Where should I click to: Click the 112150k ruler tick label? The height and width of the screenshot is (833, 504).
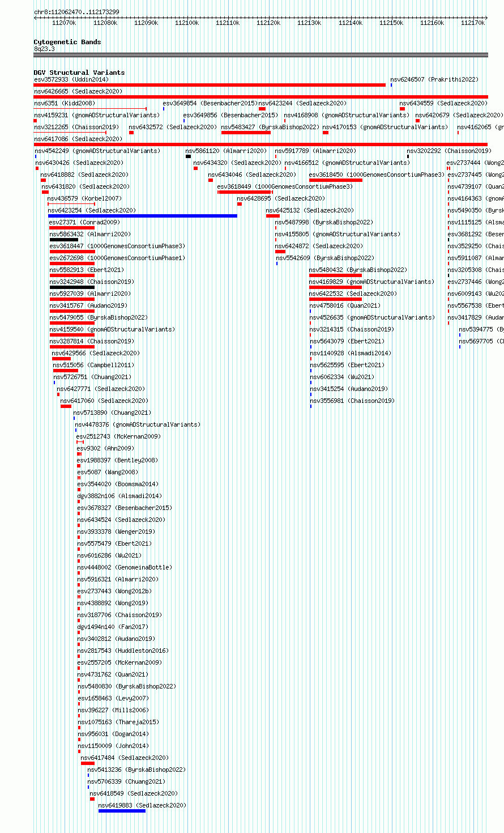(391, 23)
